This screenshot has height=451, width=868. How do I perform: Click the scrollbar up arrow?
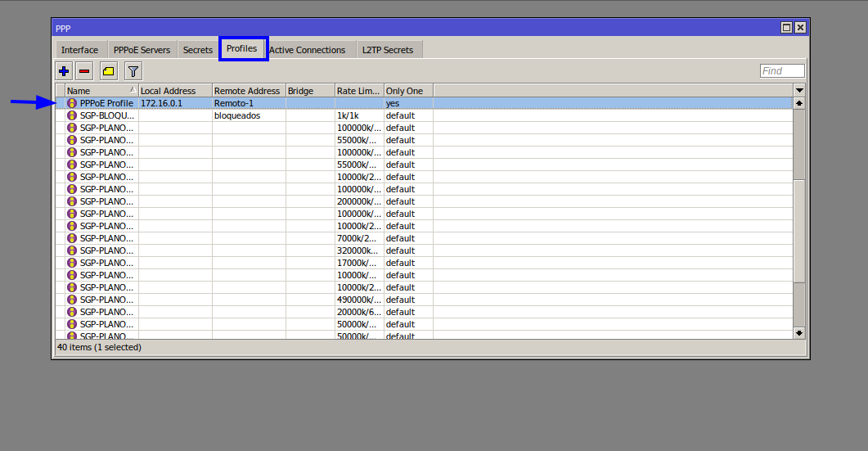coord(799,103)
